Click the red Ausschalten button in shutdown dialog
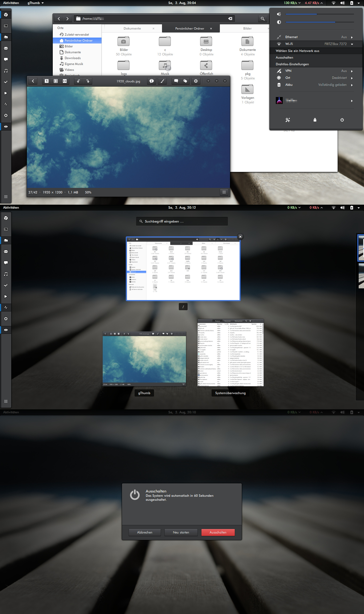This screenshot has height=614, width=364. click(218, 532)
